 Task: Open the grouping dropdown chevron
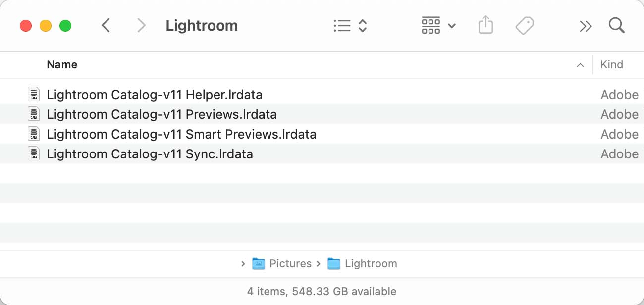click(x=451, y=25)
